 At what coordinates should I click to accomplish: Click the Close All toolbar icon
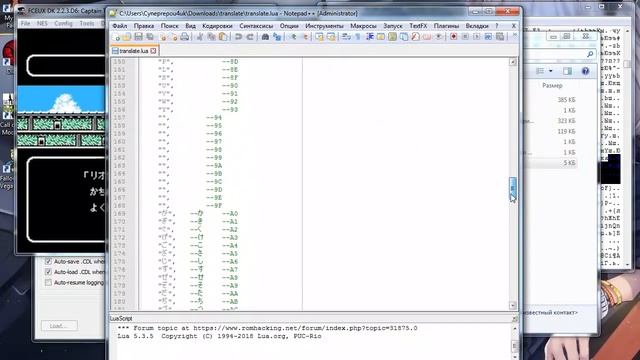[x=173, y=37]
